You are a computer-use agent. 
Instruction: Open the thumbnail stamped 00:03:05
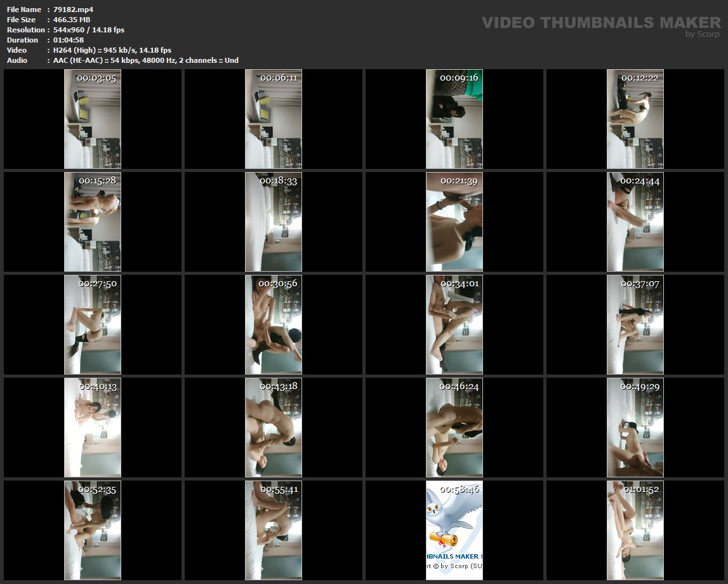pos(93,119)
